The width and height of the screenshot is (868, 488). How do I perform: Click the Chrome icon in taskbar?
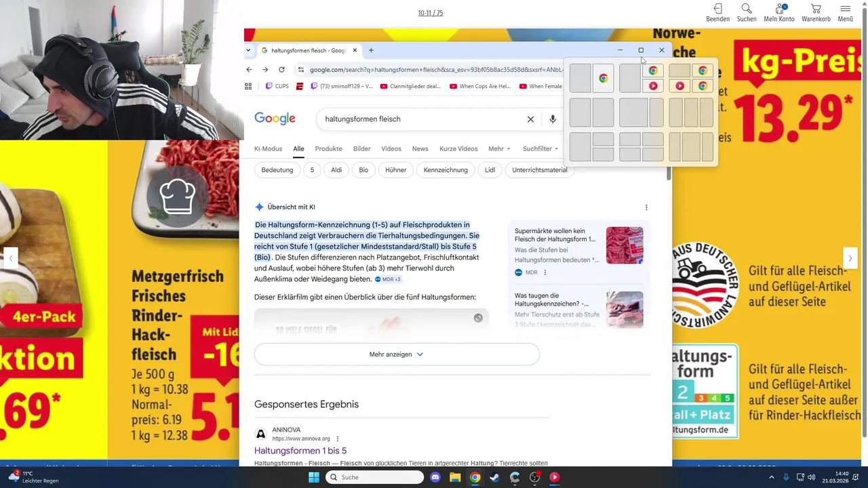coord(475,477)
